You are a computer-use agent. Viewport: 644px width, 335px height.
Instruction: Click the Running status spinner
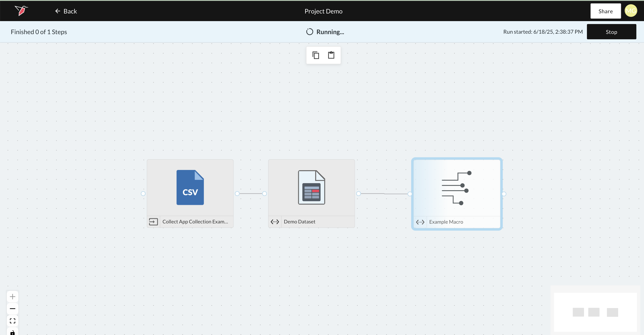pyautogui.click(x=309, y=32)
